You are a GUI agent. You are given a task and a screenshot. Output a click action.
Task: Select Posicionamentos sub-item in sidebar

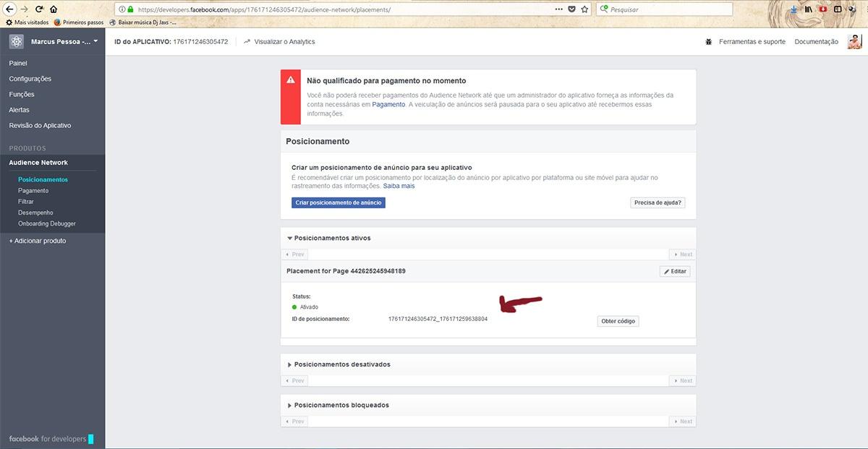pos(43,179)
